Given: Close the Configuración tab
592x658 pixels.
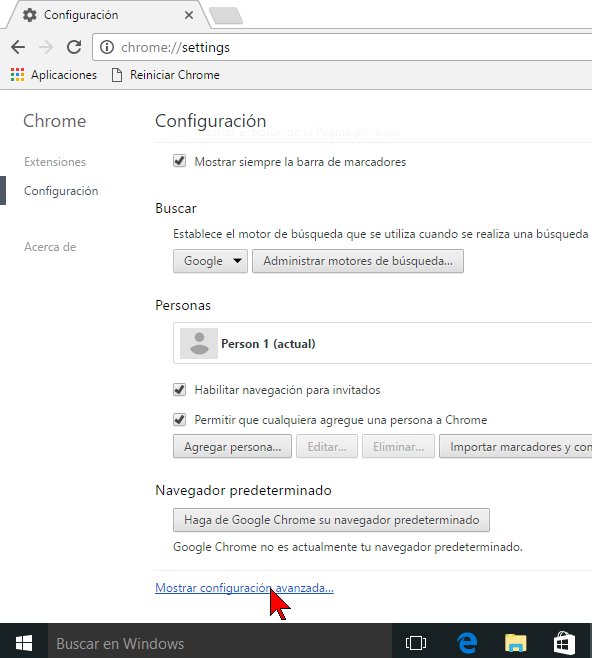Looking at the screenshot, I should tap(189, 15).
